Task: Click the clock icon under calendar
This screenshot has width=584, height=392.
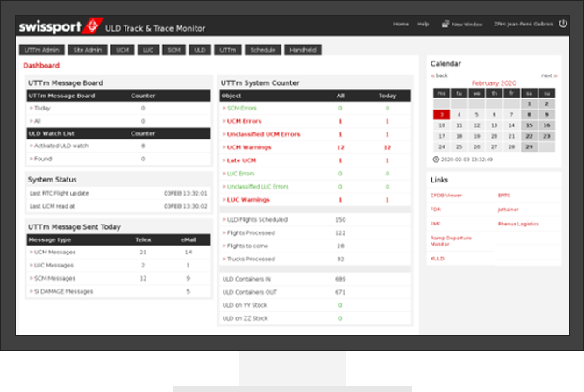Action: pyautogui.click(x=436, y=160)
